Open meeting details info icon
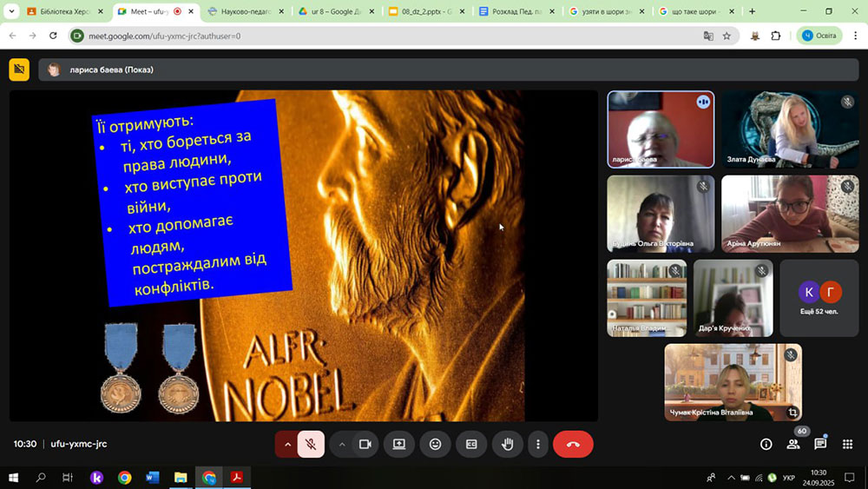 pos(766,444)
